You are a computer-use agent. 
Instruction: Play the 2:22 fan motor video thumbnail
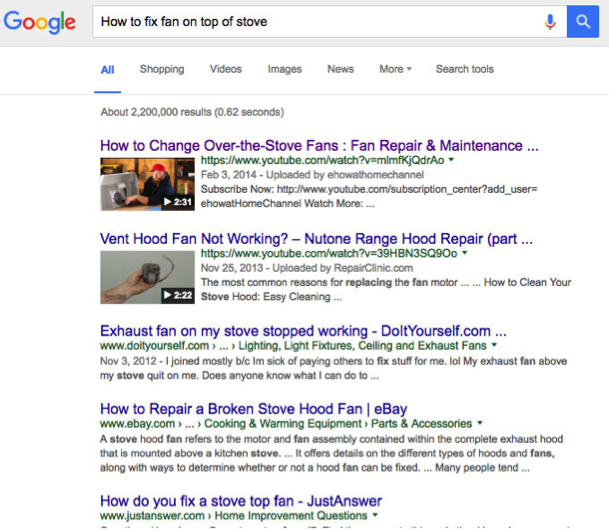coord(147,277)
